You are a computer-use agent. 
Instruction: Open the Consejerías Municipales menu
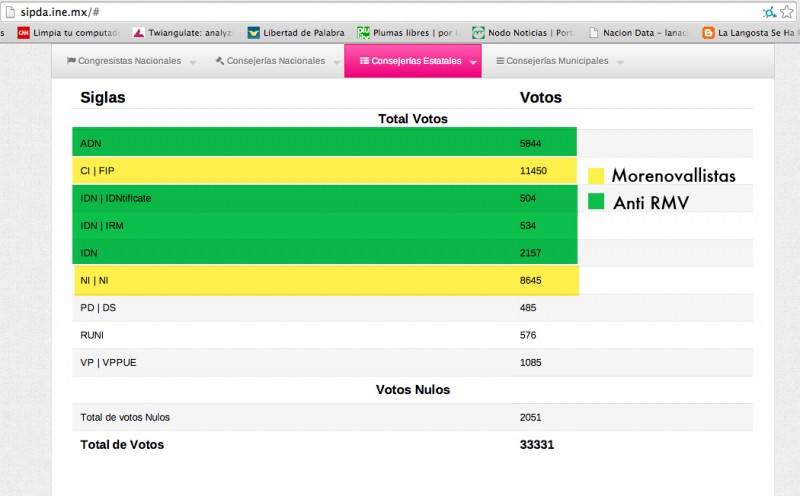(557, 61)
